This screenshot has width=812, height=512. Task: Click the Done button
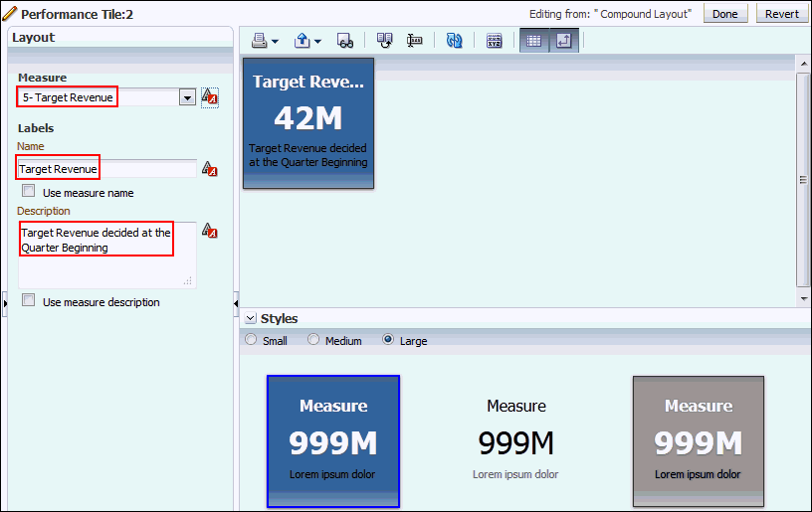pos(725,14)
